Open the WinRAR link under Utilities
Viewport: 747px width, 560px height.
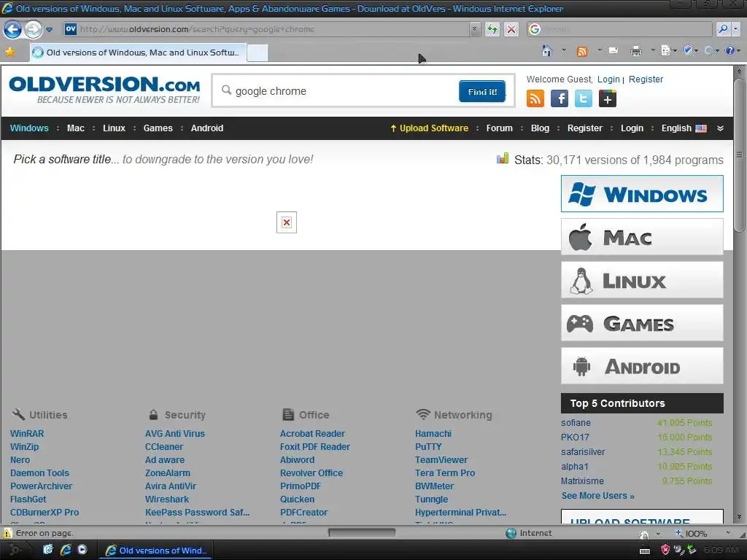pyautogui.click(x=27, y=434)
